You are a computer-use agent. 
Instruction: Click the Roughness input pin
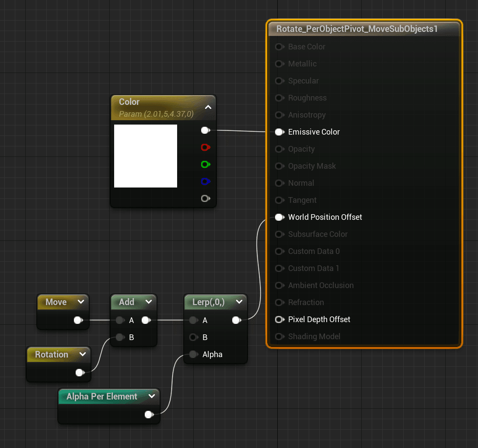point(279,98)
